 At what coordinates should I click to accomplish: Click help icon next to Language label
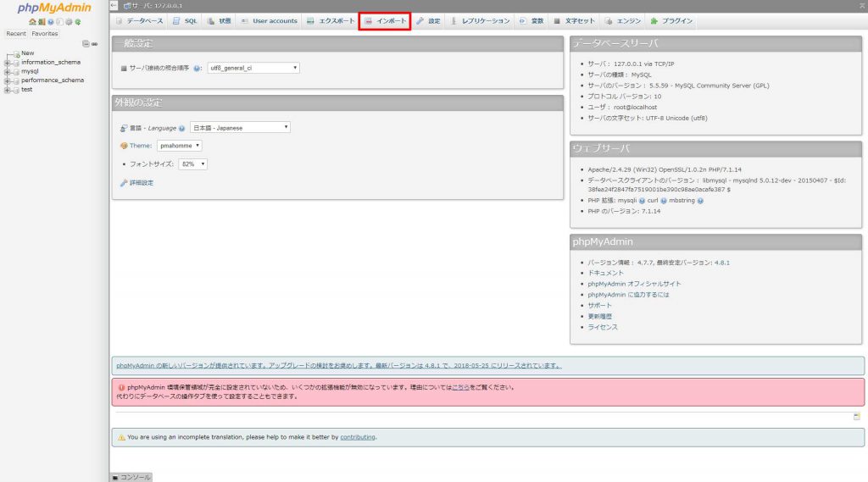181,129
